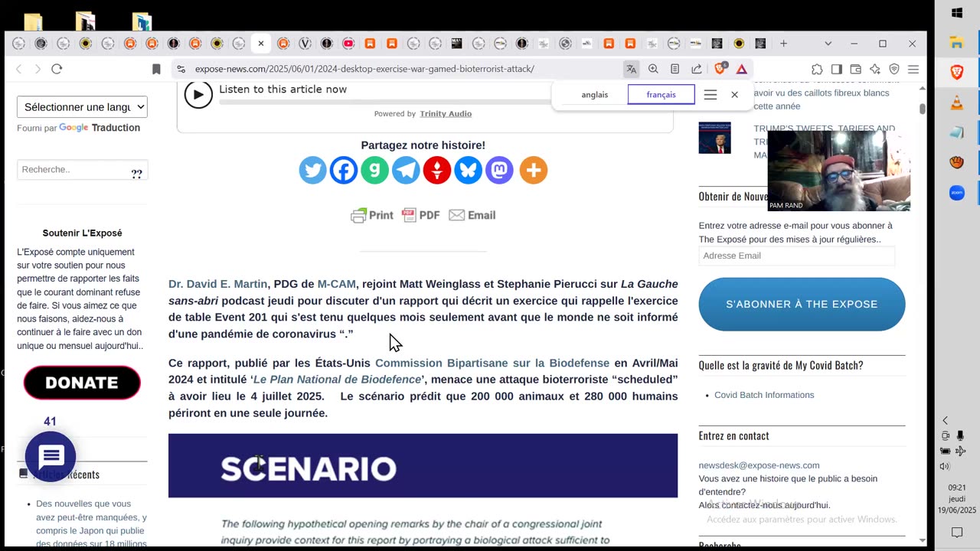Image resolution: width=980 pixels, height=551 pixels.
Task: Share the story on Gab
Action: [375, 170]
